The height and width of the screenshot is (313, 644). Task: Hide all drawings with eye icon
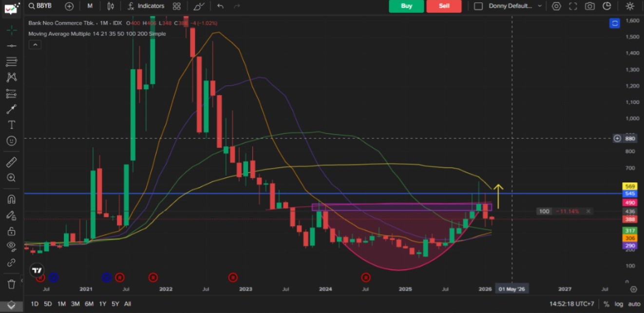pos(12,246)
